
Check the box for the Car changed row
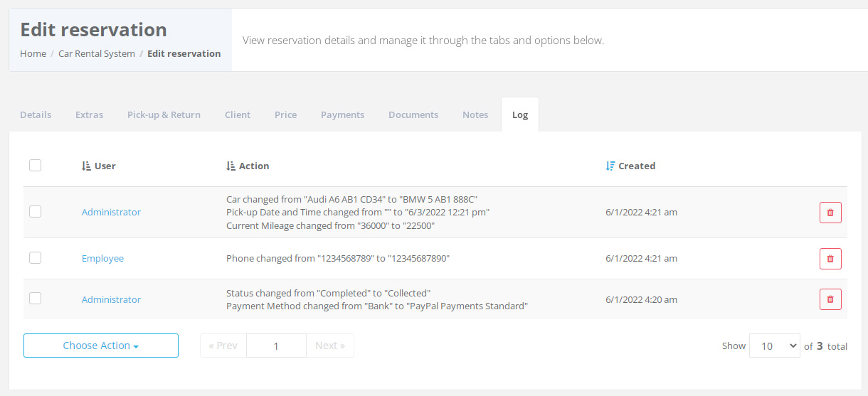pos(35,211)
